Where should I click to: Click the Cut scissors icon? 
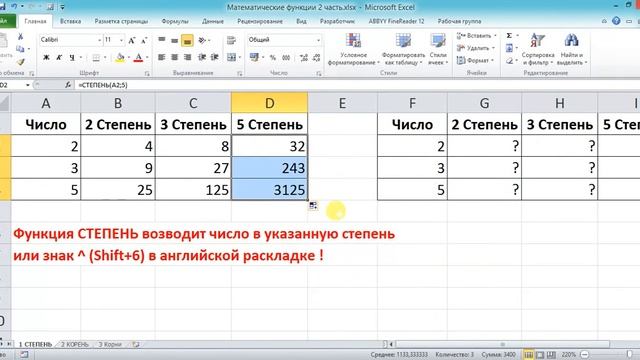(20, 37)
